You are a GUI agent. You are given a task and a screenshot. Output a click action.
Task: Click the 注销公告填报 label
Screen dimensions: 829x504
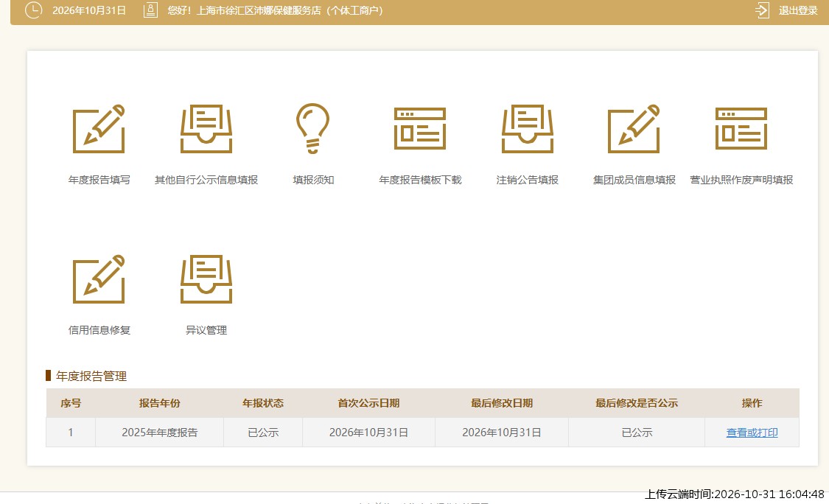(x=528, y=180)
